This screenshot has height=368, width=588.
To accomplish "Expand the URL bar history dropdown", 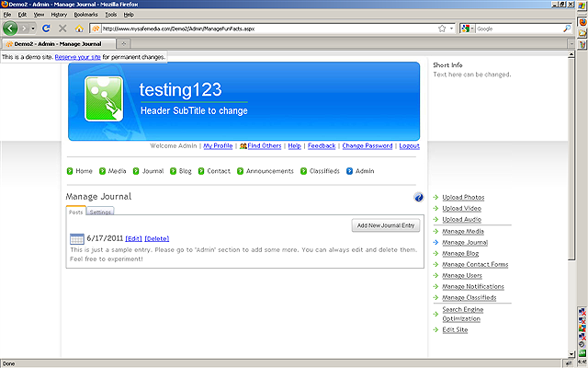I will 453,29.
